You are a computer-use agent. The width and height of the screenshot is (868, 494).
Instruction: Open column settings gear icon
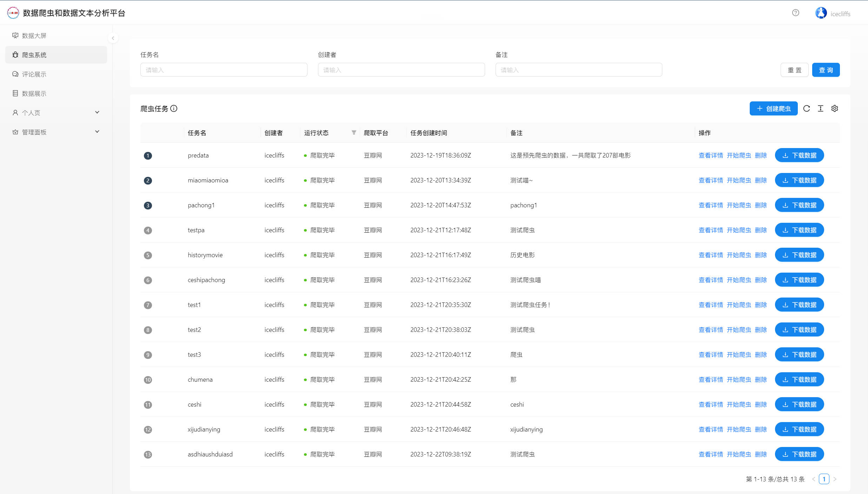pos(835,108)
